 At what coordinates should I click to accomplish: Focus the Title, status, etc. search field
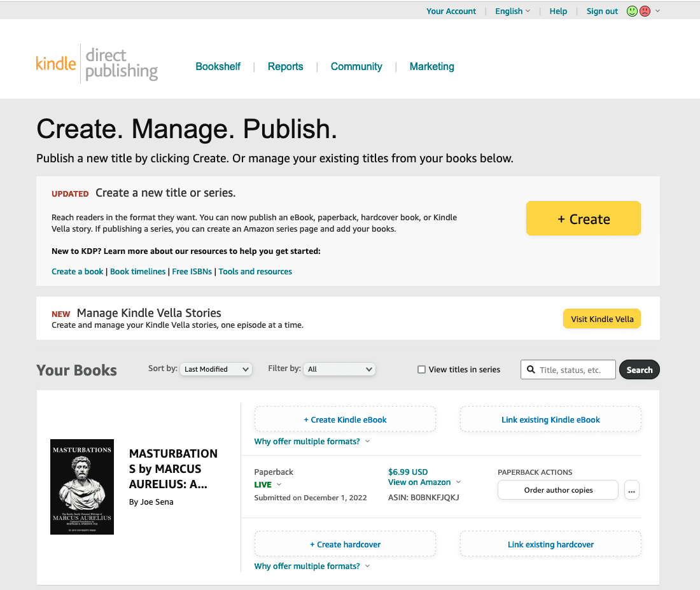(568, 369)
